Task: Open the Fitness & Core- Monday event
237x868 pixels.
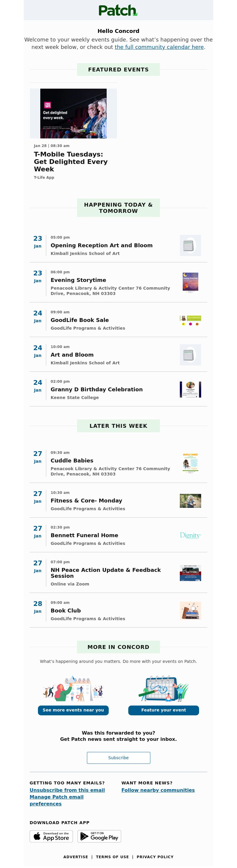Action: point(86,501)
